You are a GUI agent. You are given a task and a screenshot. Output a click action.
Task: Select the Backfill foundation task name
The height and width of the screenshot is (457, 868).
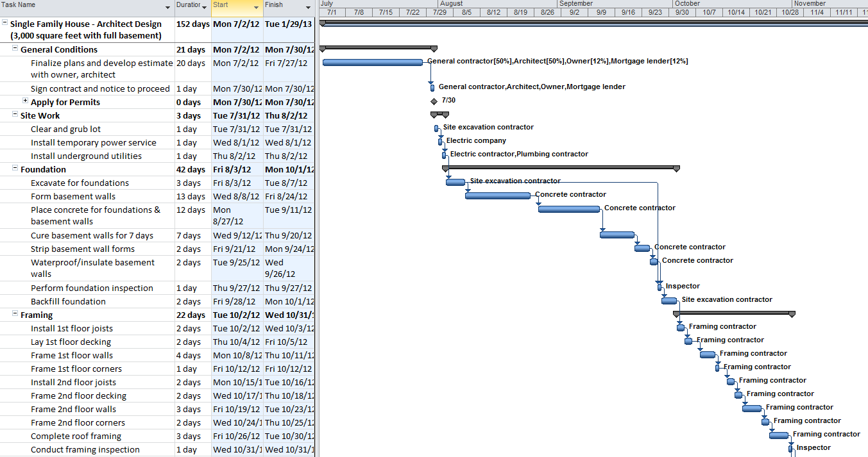[68, 301]
